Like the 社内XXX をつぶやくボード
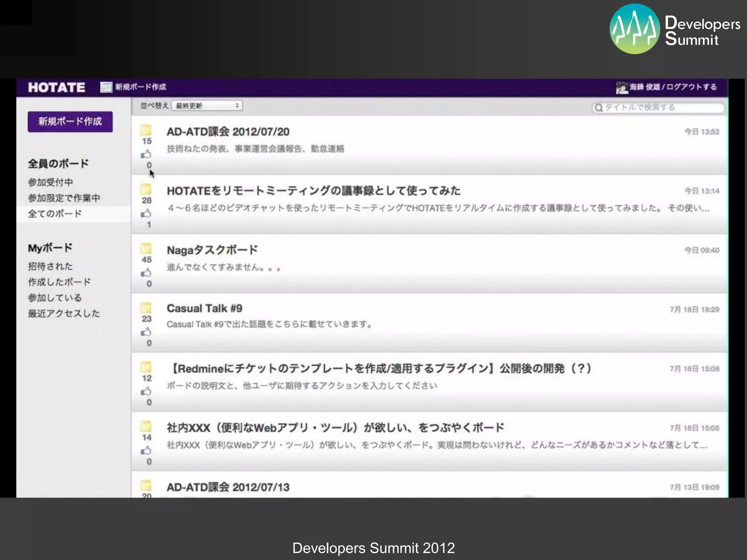Viewport: 747px width, 560px height. 146,451
